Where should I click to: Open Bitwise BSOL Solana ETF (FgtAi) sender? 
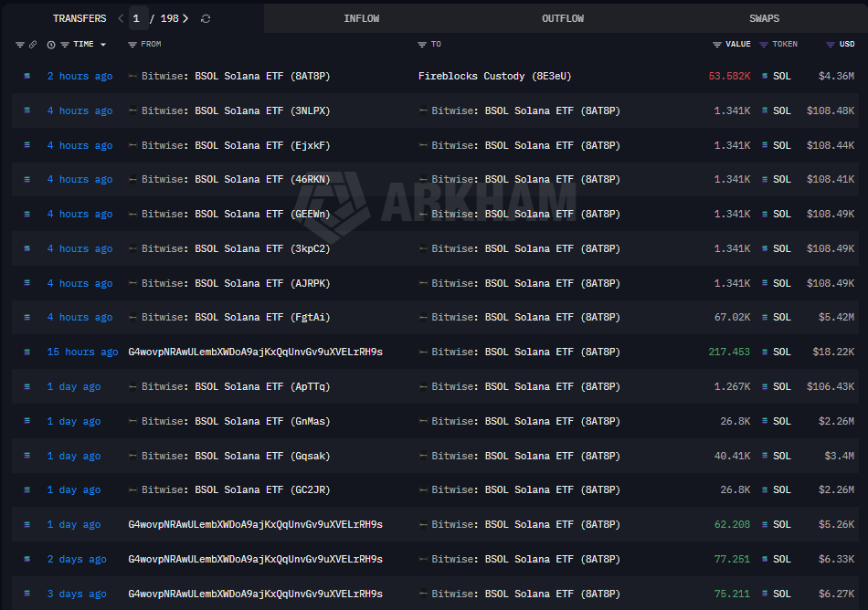(x=236, y=317)
